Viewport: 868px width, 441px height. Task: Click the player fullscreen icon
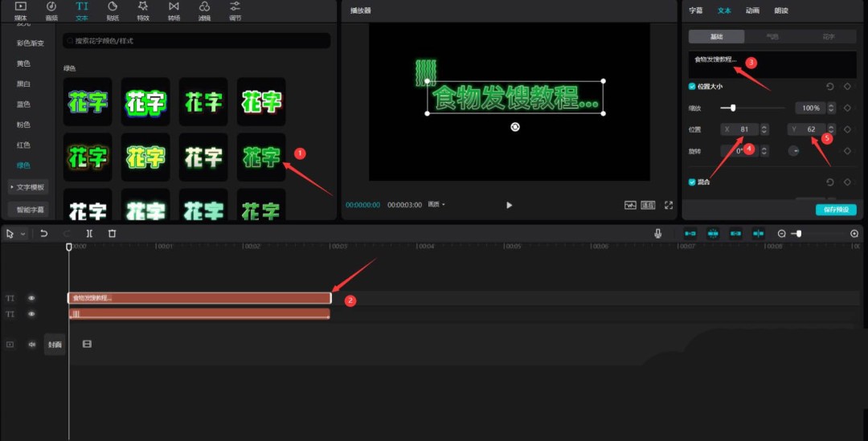(x=669, y=205)
